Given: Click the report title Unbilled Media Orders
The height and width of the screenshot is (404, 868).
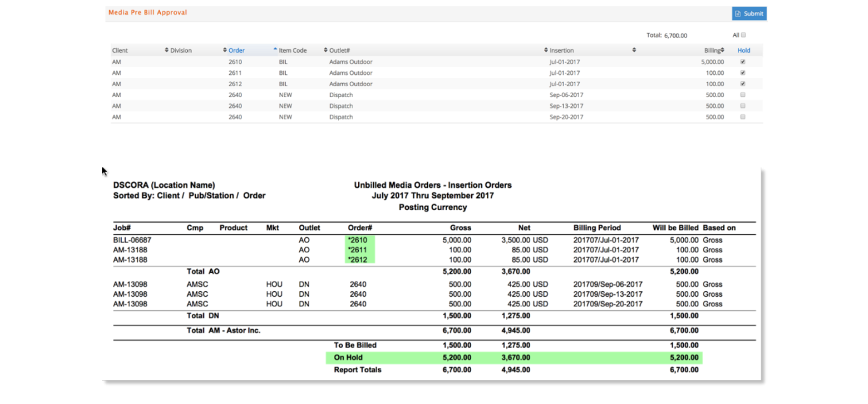Looking at the screenshot, I should pyautogui.click(x=432, y=185).
